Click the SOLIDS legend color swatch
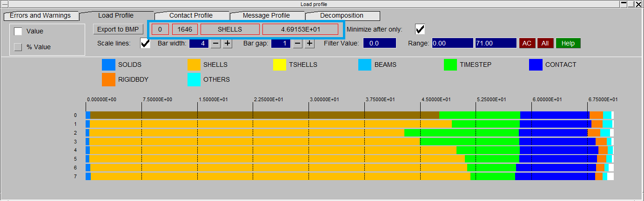Screen dimensions: 644x201 pyautogui.click(x=108, y=65)
